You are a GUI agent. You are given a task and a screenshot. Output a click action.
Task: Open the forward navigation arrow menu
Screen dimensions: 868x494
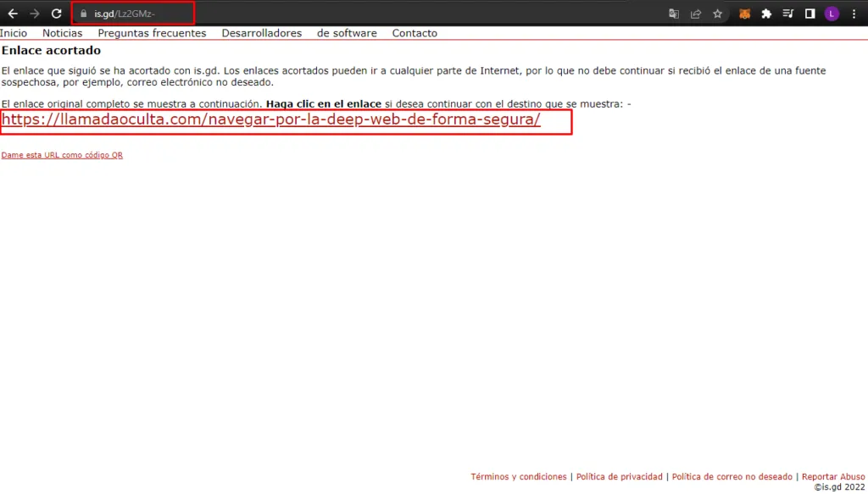pos(35,13)
